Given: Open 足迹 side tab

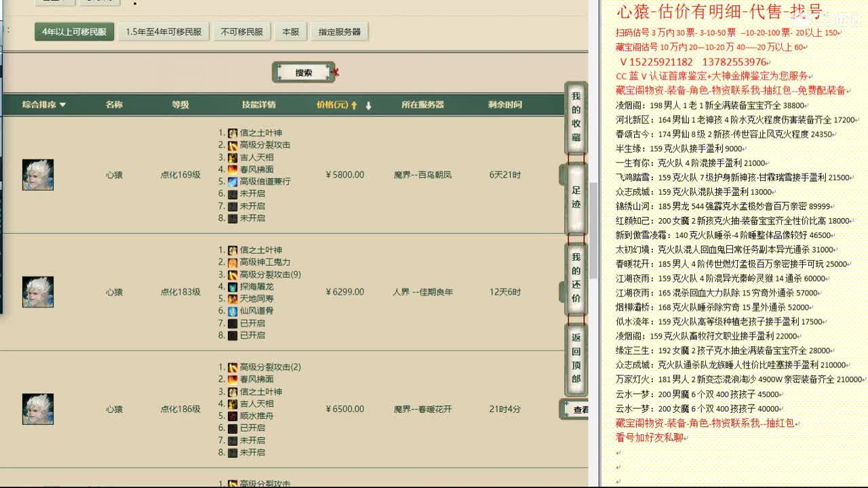Looking at the screenshot, I should click(576, 197).
